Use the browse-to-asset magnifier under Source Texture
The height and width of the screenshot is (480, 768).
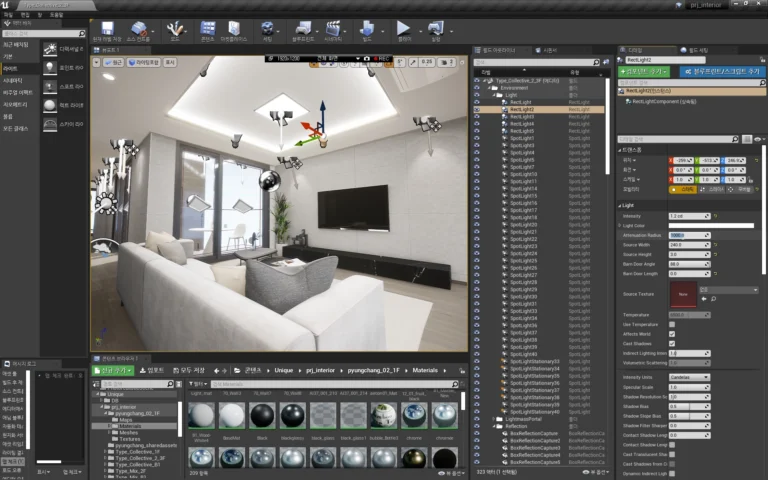[713, 299]
